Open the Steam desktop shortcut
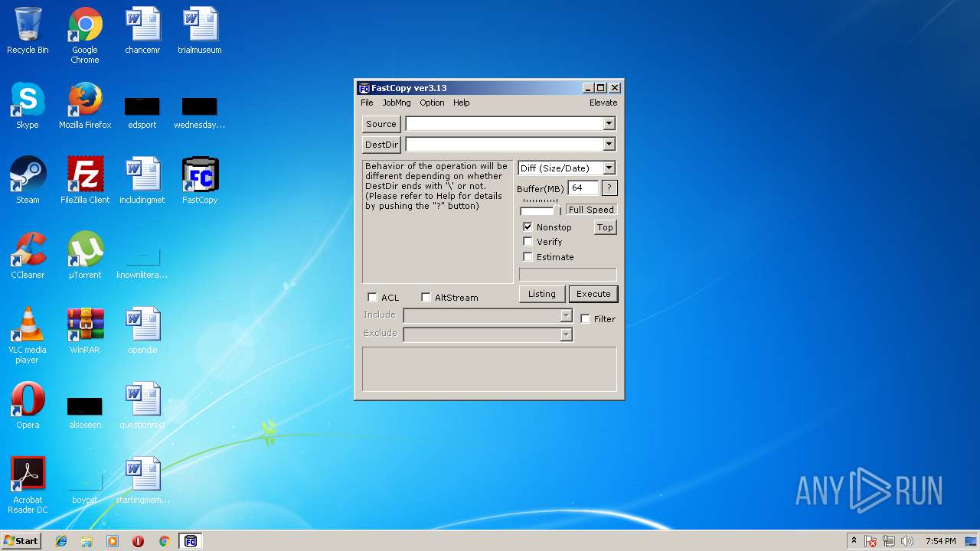Screen dimensions: 980x551 pos(28,181)
